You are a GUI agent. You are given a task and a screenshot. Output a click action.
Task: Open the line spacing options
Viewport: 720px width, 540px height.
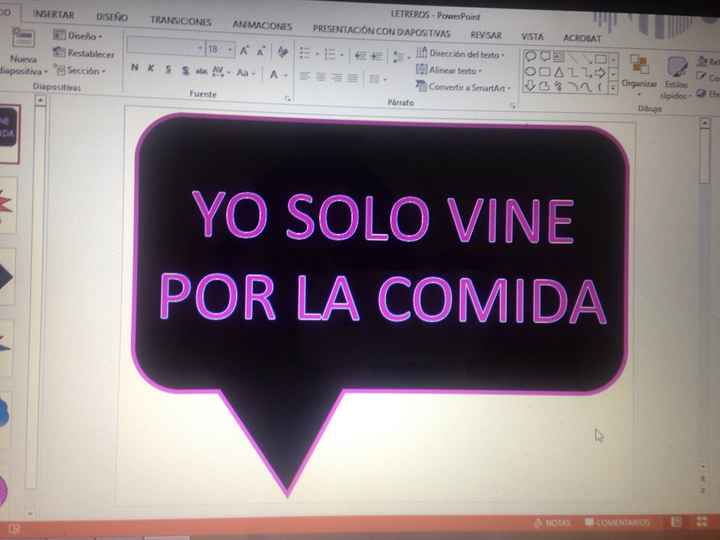click(x=401, y=57)
